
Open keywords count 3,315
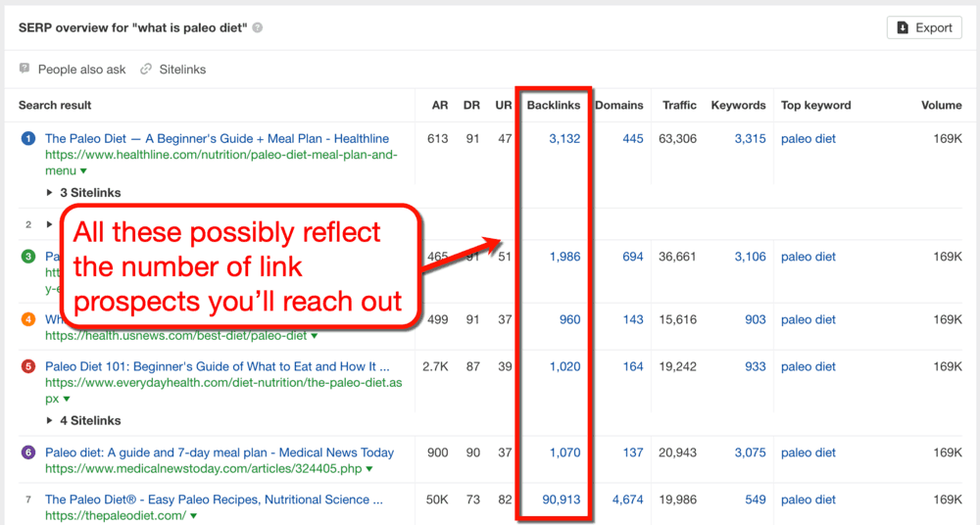point(750,139)
